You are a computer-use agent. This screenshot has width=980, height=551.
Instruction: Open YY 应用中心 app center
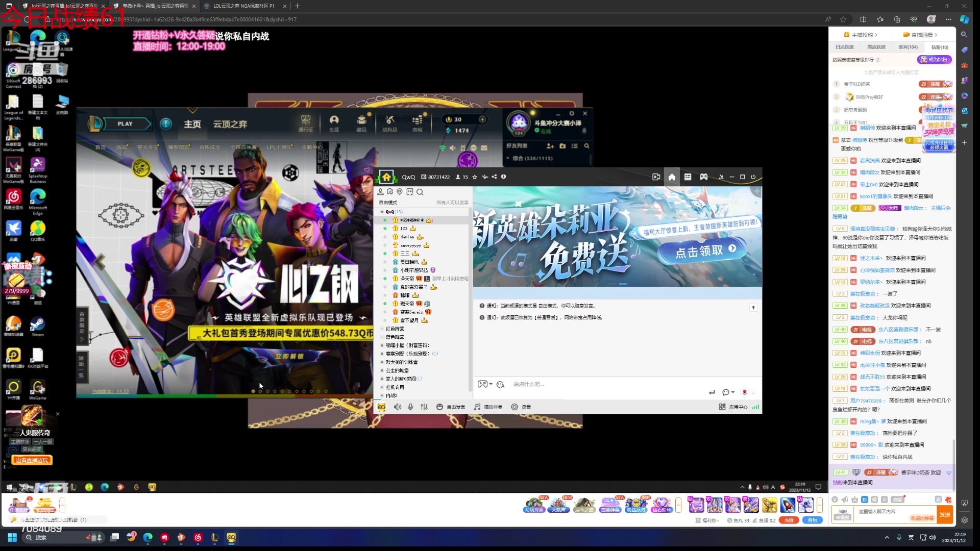(x=733, y=407)
